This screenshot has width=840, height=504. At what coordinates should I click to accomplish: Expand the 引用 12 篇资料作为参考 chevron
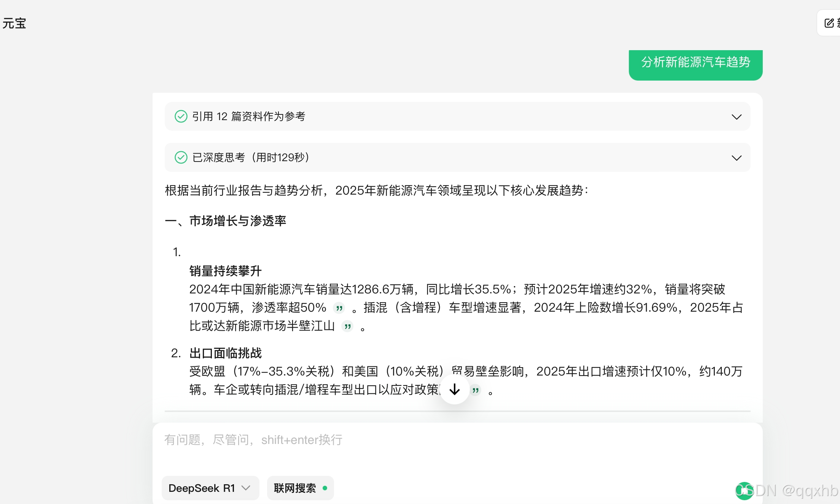[x=737, y=117]
